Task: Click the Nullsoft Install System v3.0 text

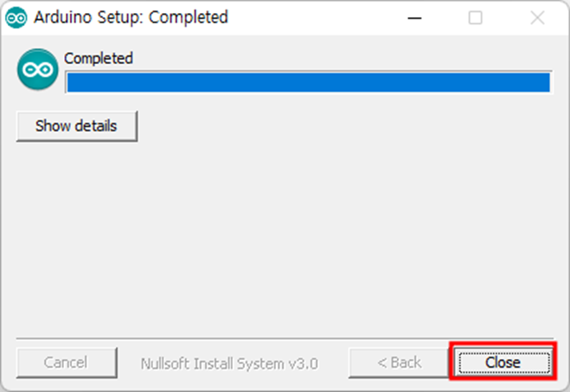Action: coord(229,363)
